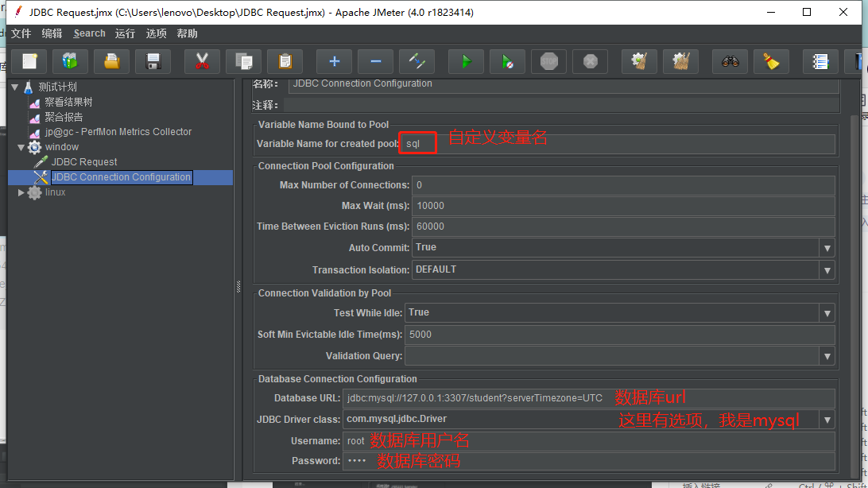Reset search with the yellow broom icon
The image size is (868, 488).
coord(771,61)
